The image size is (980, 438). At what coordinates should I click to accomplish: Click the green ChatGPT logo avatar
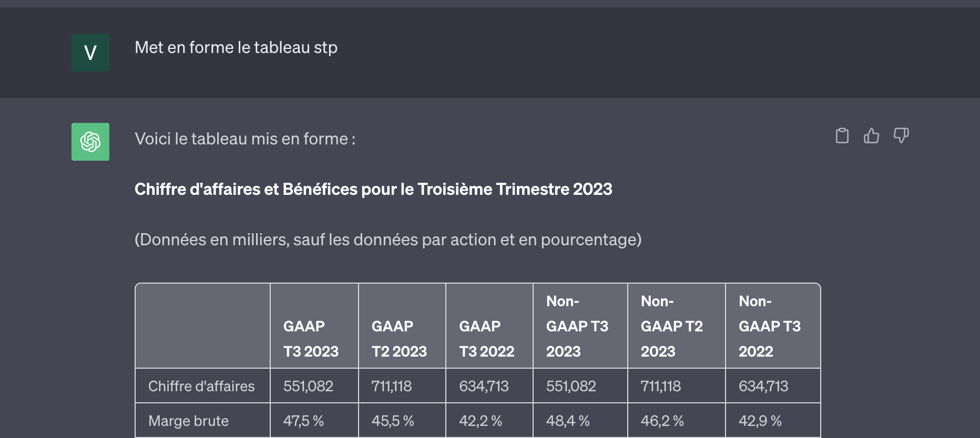[90, 142]
